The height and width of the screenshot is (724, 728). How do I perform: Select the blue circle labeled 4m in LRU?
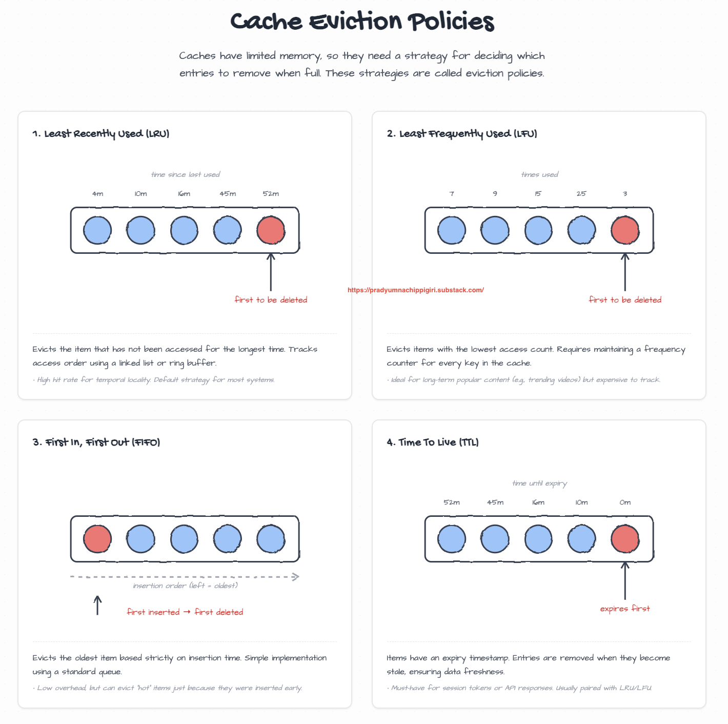tap(97, 230)
